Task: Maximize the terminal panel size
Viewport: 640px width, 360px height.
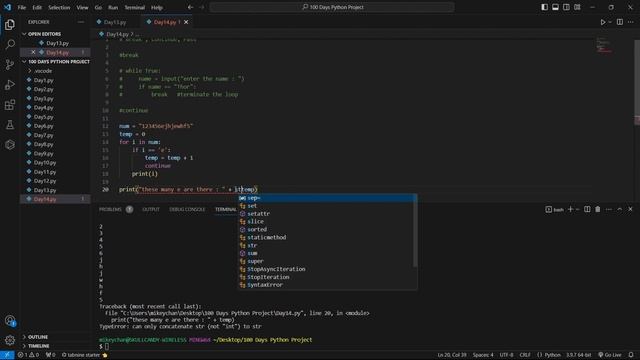Action: 620,209
